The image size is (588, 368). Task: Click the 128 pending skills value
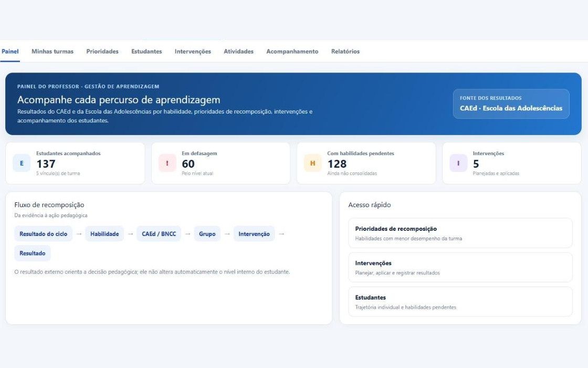click(337, 163)
